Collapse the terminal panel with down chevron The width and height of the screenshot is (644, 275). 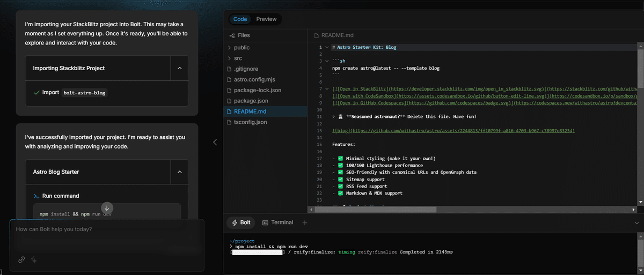pos(636,222)
